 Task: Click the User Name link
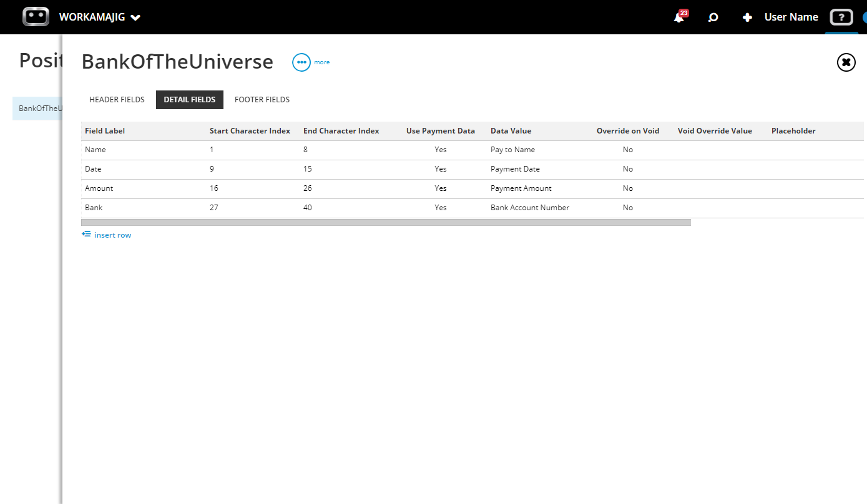[x=791, y=17]
